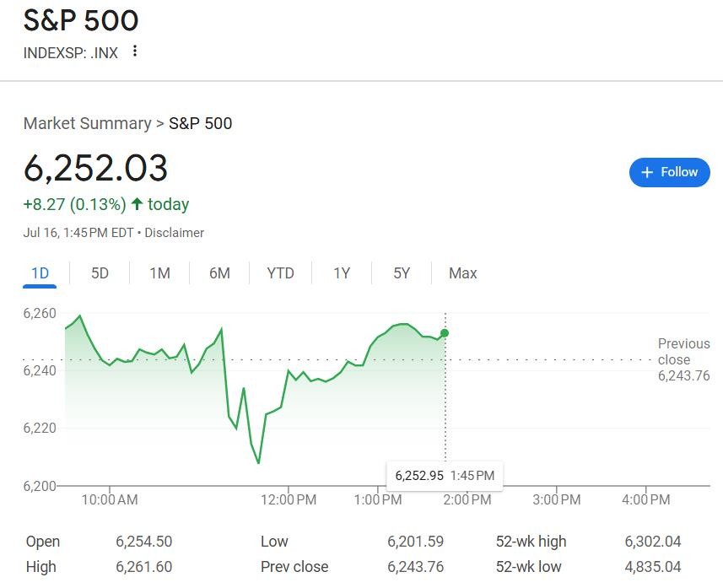Click the 6,252.95 1:45 PM chart tooltip
The height and width of the screenshot is (588, 723).
click(445, 476)
